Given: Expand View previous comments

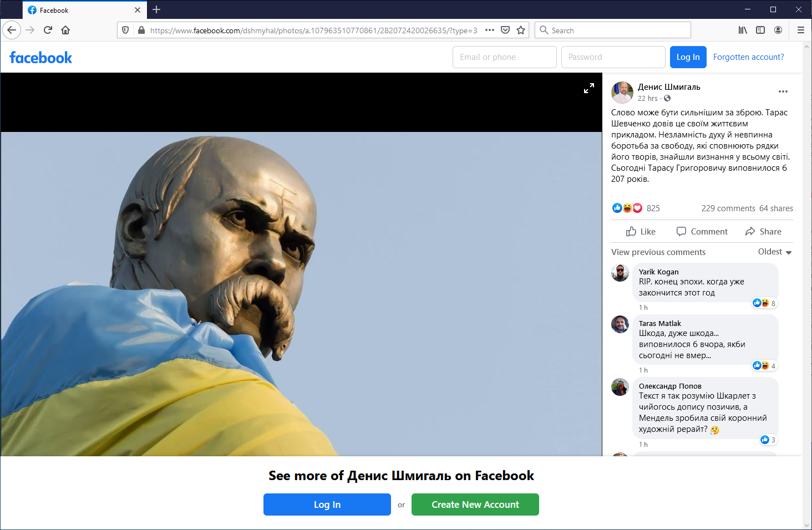Looking at the screenshot, I should click(658, 252).
